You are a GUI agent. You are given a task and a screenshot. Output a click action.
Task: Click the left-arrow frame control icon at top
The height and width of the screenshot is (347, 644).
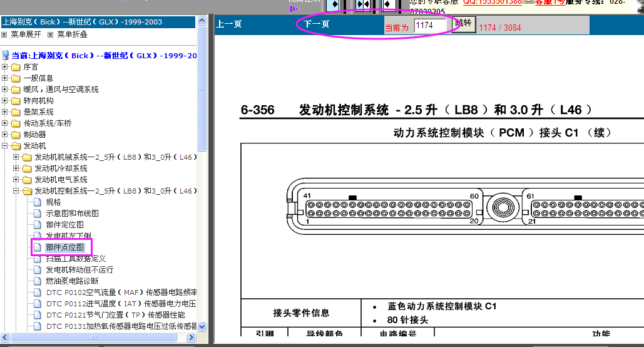[389, 4]
